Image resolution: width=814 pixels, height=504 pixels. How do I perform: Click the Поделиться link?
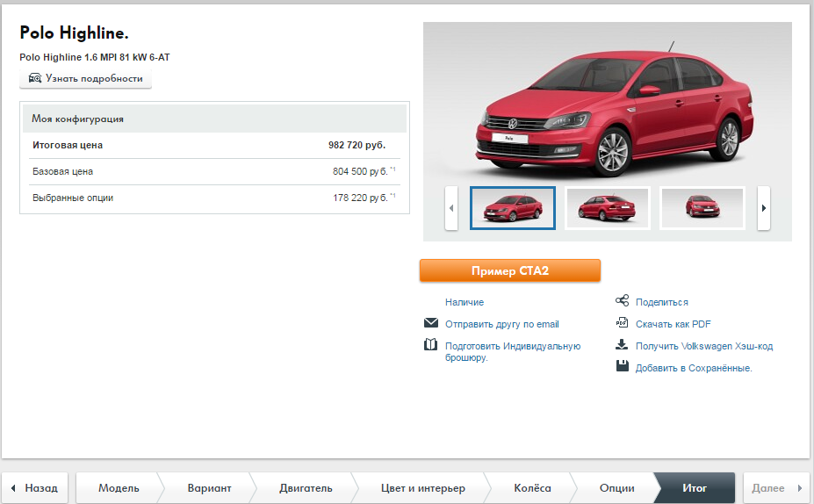tap(662, 302)
